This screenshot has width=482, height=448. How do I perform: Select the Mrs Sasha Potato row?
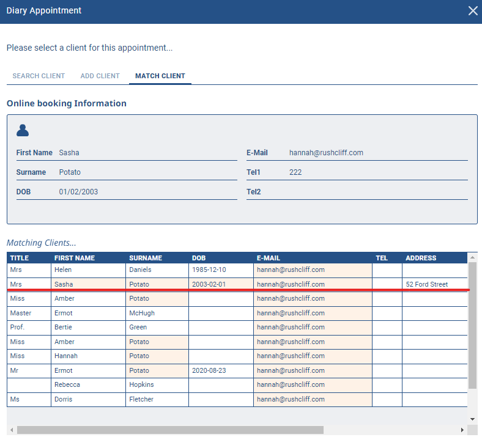click(237, 284)
